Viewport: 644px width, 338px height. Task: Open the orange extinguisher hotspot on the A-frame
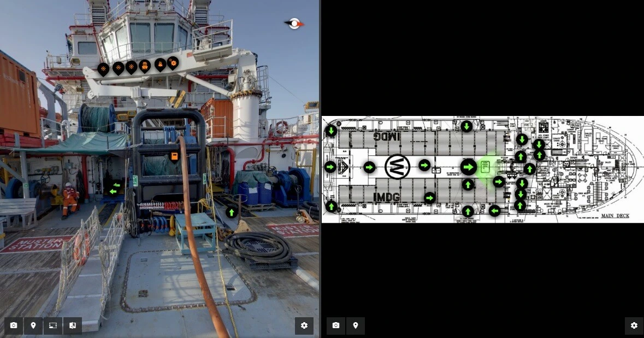pos(175,156)
